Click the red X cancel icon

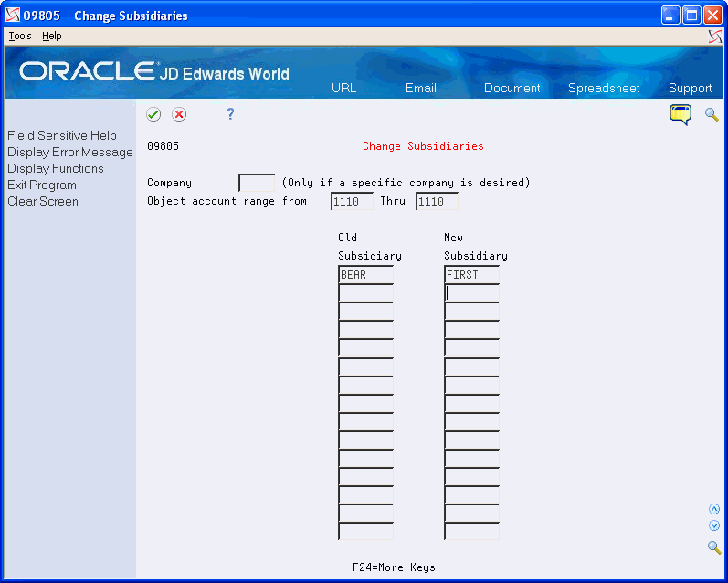[x=179, y=114]
